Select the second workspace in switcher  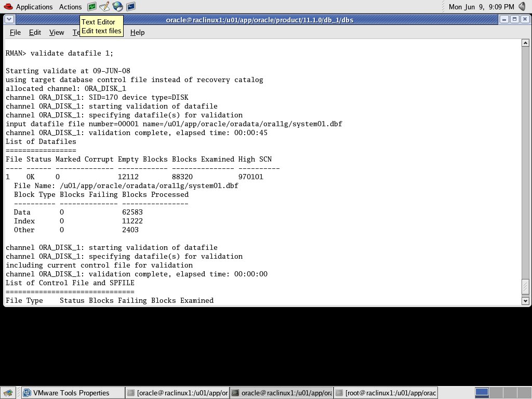pyautogui.click(x=496, y=393)
